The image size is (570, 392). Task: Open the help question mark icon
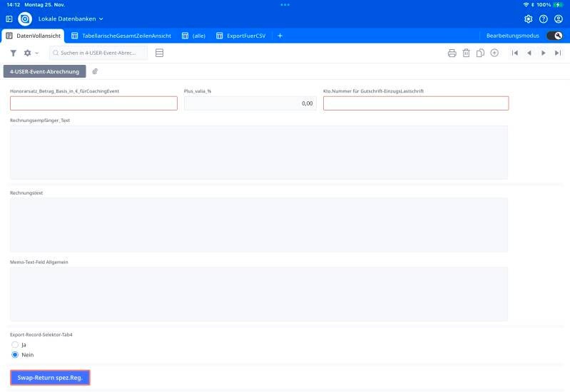(x=544, y=19)
